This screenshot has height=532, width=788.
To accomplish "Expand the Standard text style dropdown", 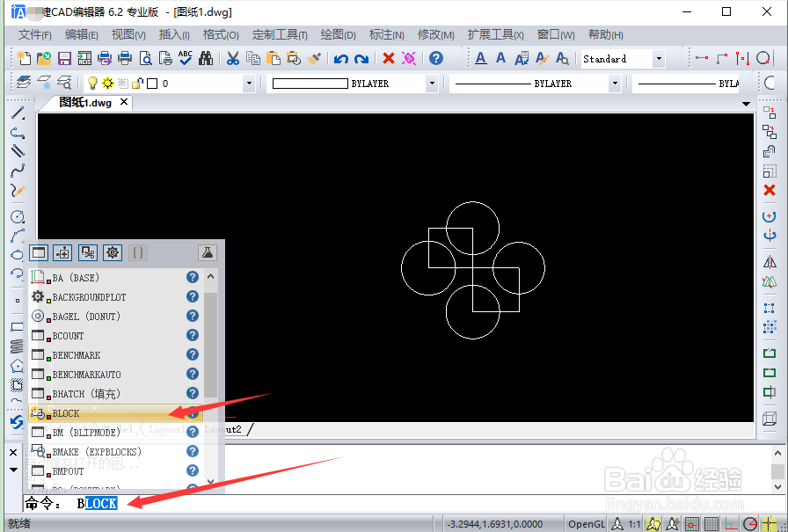I will 659,59.
